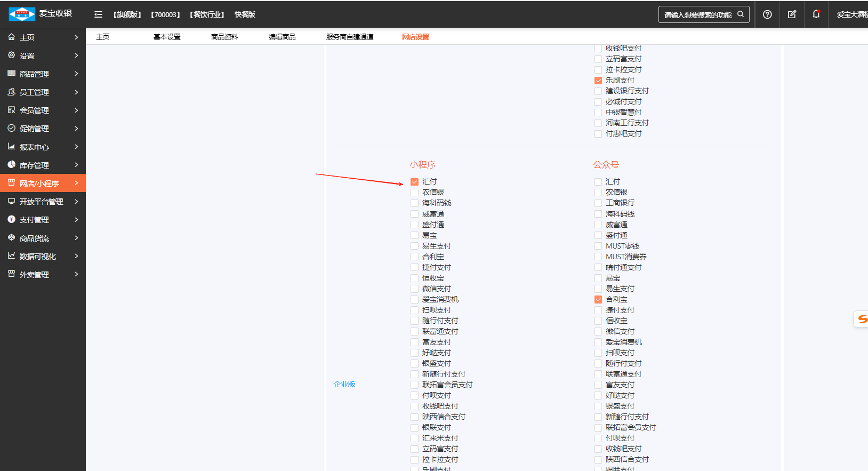Uncheck 乐刷支付 in top list
Image resolution: width=868 pixels, height=471 pixels.
[598, 81]
